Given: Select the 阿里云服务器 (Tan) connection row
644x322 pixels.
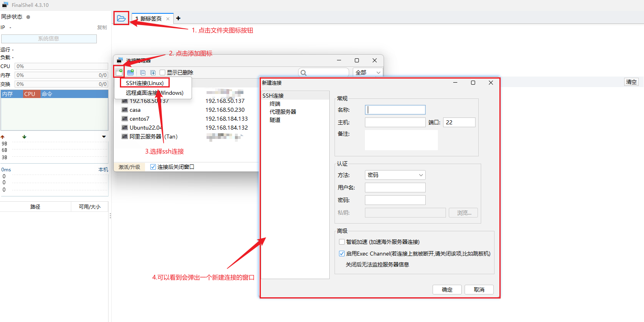Looking at the screenshot, I should [x=186, y=136].
